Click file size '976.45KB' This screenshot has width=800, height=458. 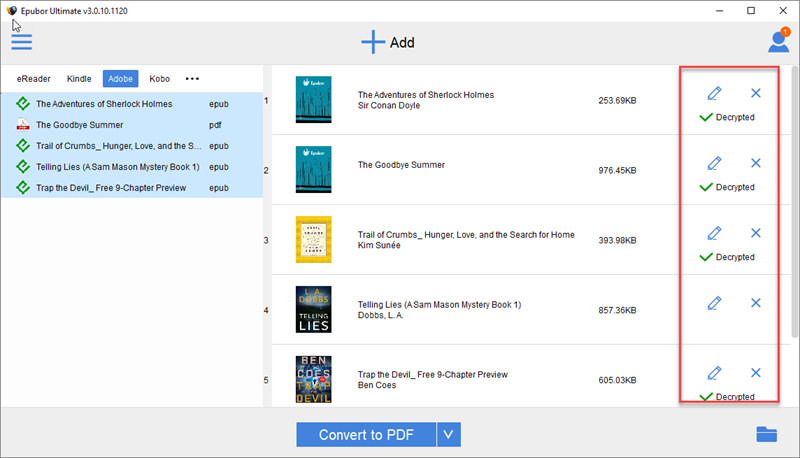(x=617, y=170)
